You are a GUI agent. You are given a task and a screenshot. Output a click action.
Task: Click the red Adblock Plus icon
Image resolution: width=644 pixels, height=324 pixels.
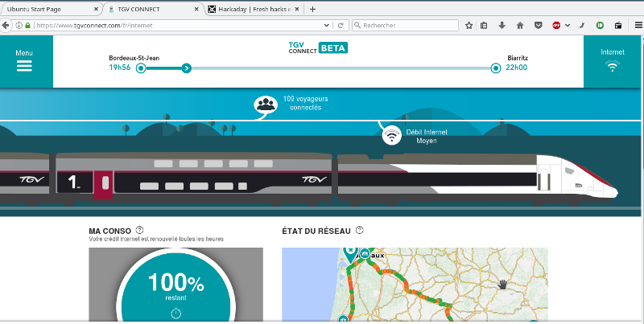tap(556, 26)
